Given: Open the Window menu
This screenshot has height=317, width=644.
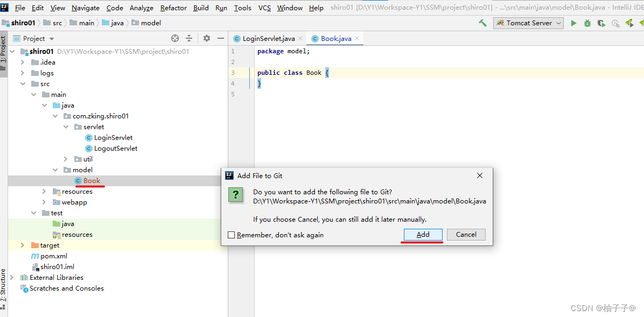Looking at the screenshot, I should [x=290, y=8].
